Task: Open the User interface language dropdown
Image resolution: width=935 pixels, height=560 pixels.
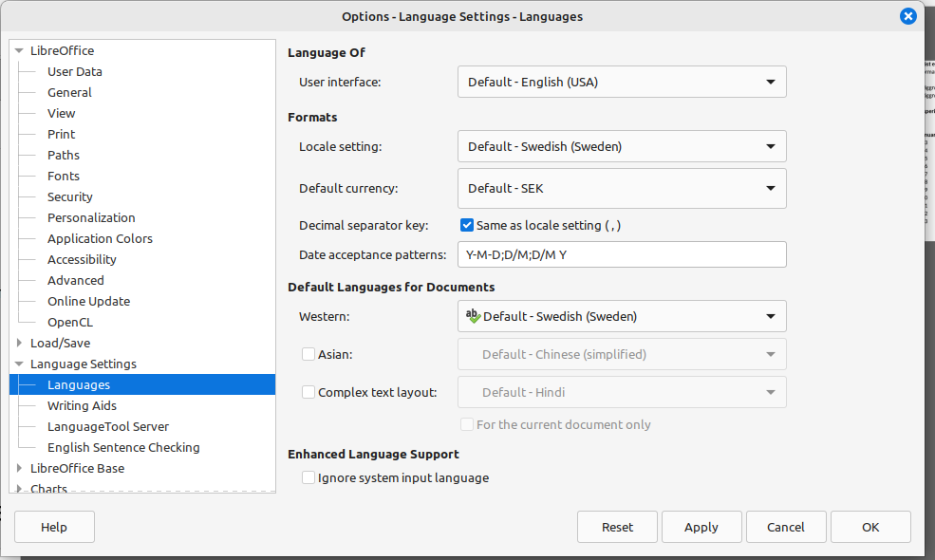Action: pos(622,82)
